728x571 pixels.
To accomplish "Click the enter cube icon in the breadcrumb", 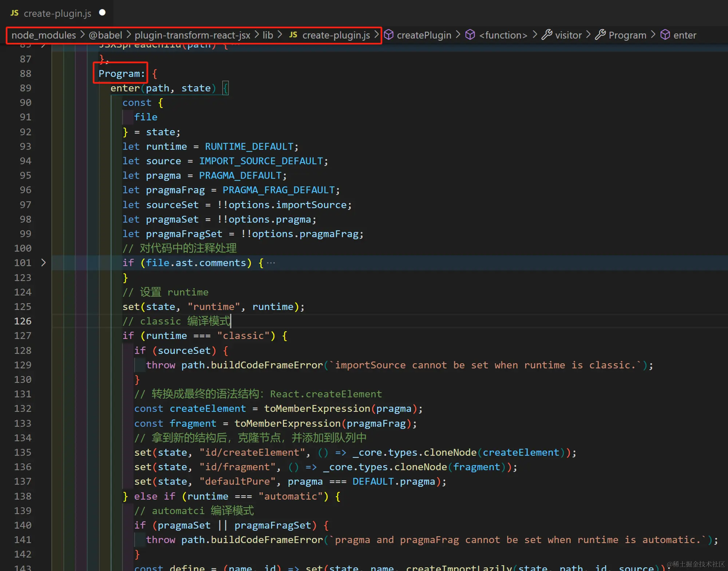I will click(665, 35).
